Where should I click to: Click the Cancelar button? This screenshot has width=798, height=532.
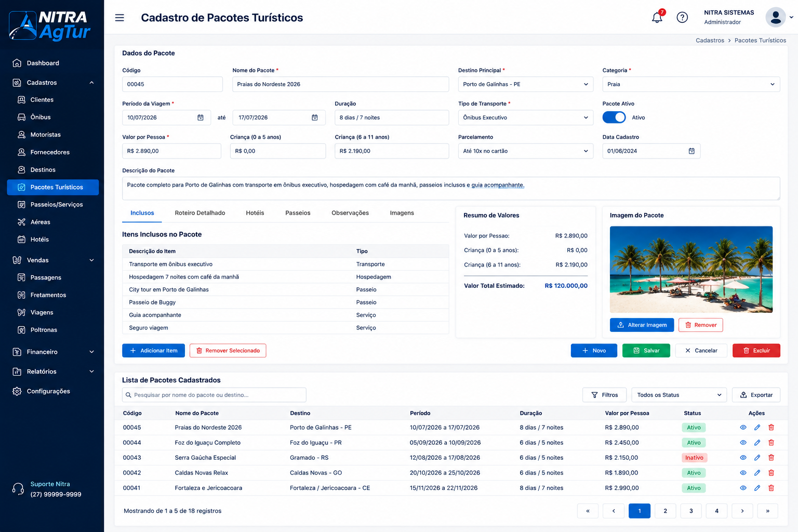[701, 351]
